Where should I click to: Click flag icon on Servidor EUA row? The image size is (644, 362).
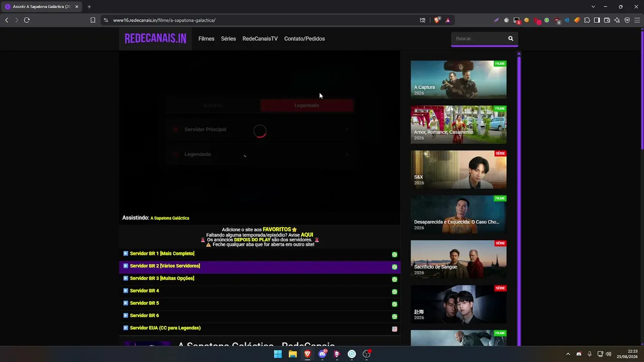pyautogui.click(x=394, y=329)
